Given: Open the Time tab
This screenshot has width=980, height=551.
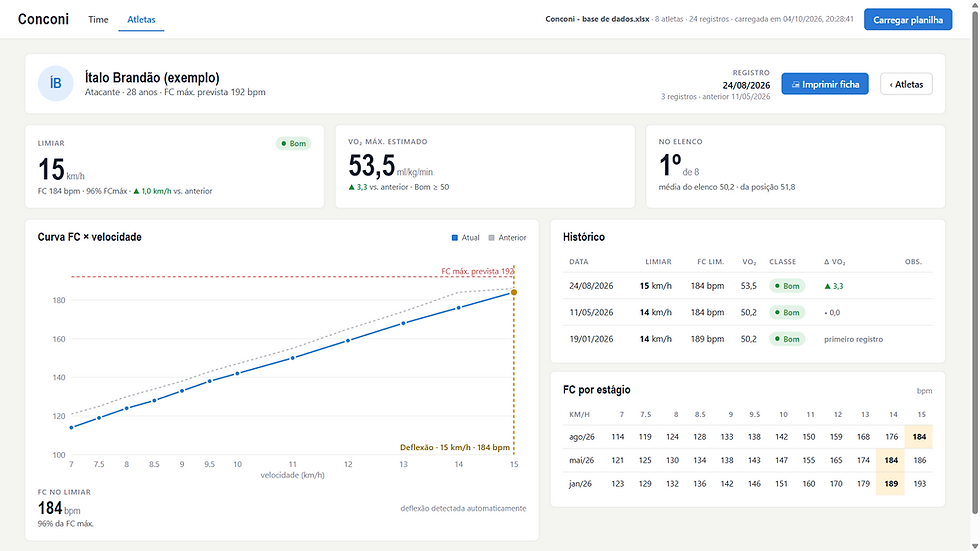Looking at the screenshot, I should (98, 19).
